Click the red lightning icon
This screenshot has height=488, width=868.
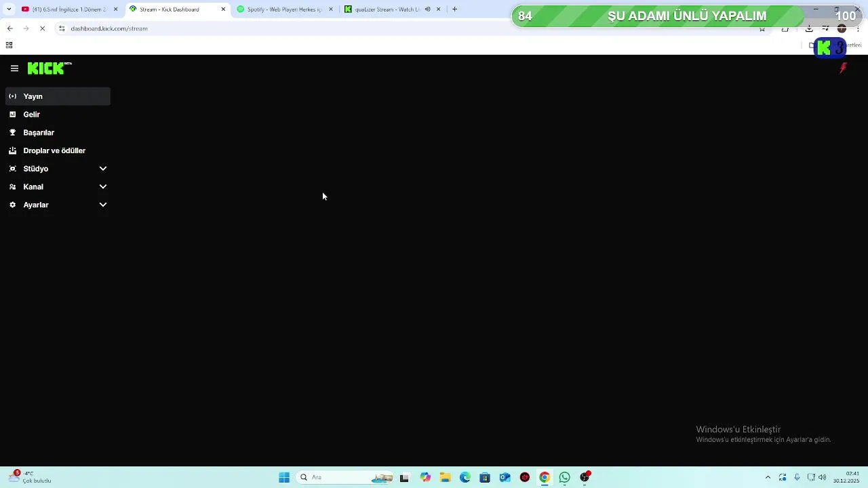[844, 68]
